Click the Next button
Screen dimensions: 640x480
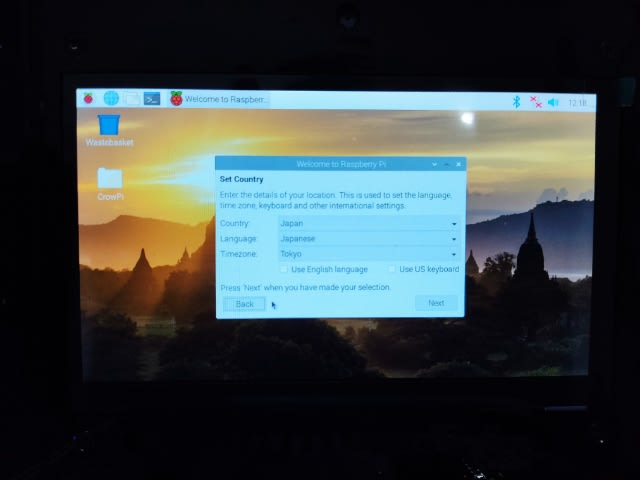pos(436,303)
